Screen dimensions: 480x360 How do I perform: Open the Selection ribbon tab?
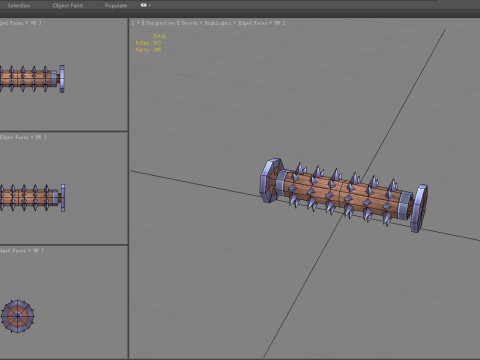(19, 5)
